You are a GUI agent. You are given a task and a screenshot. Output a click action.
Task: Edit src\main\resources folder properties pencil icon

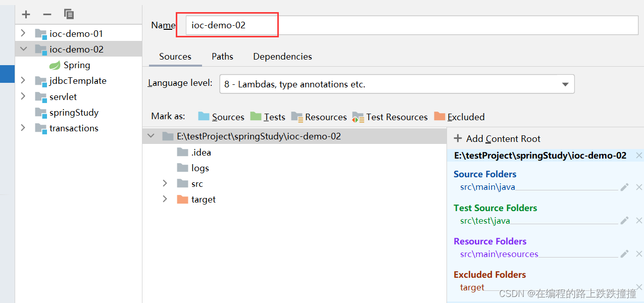click(625, 254)
